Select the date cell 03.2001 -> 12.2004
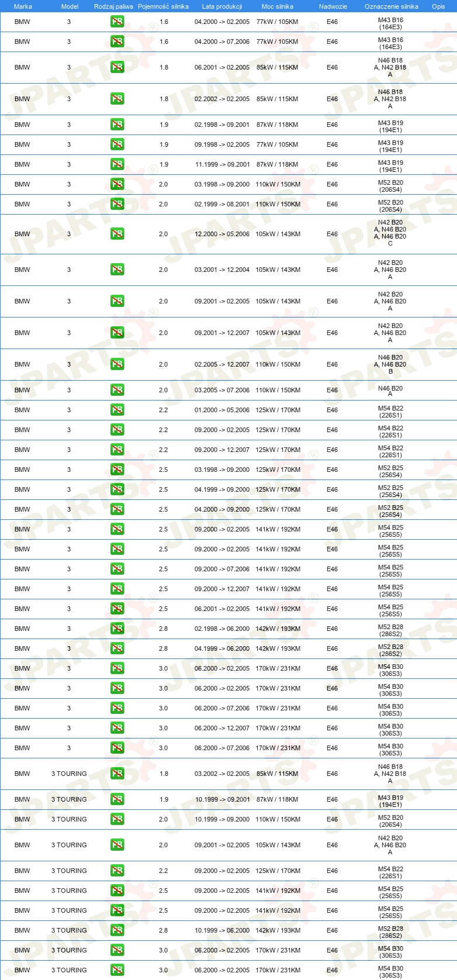Viewport: 457px width, 980px height. pyautogui.click(x=222, y=270)
